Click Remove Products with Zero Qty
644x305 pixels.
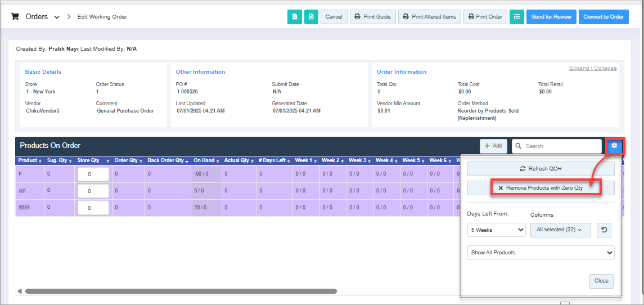point(541,188)
